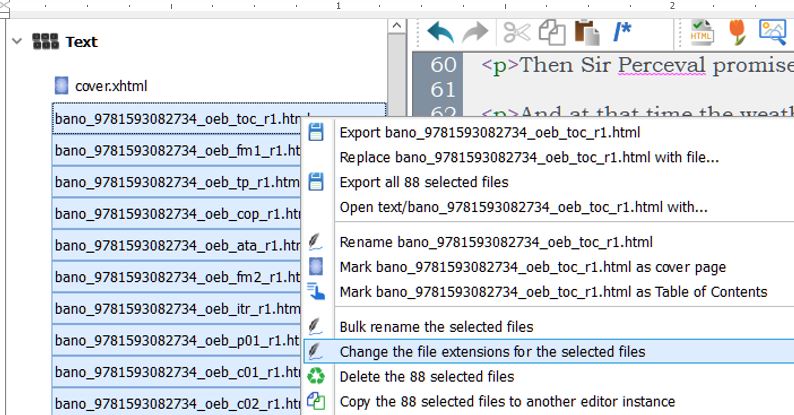Select the oeb_cop_r1 file

click(x=176, y=214)
